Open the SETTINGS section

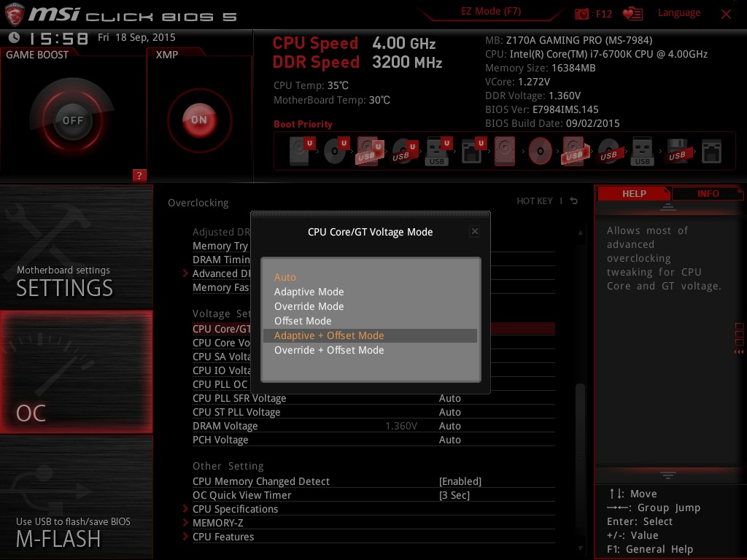[x=76, y=246]
